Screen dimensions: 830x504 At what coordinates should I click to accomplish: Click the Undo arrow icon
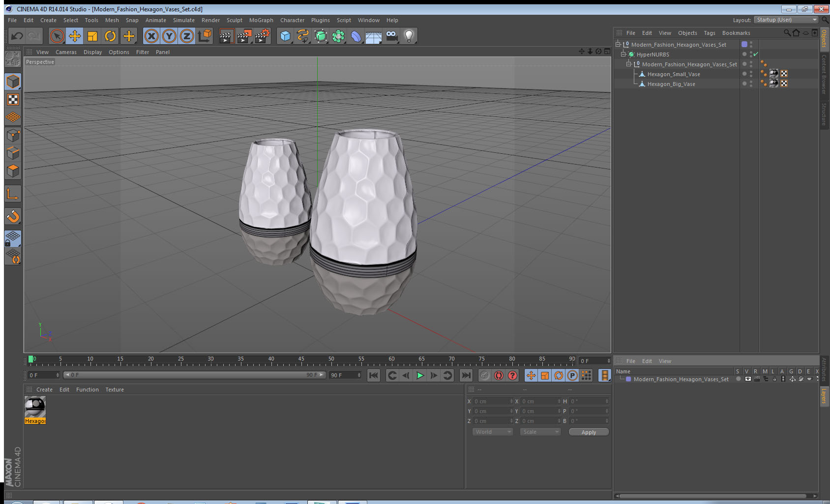coord(17,36)
